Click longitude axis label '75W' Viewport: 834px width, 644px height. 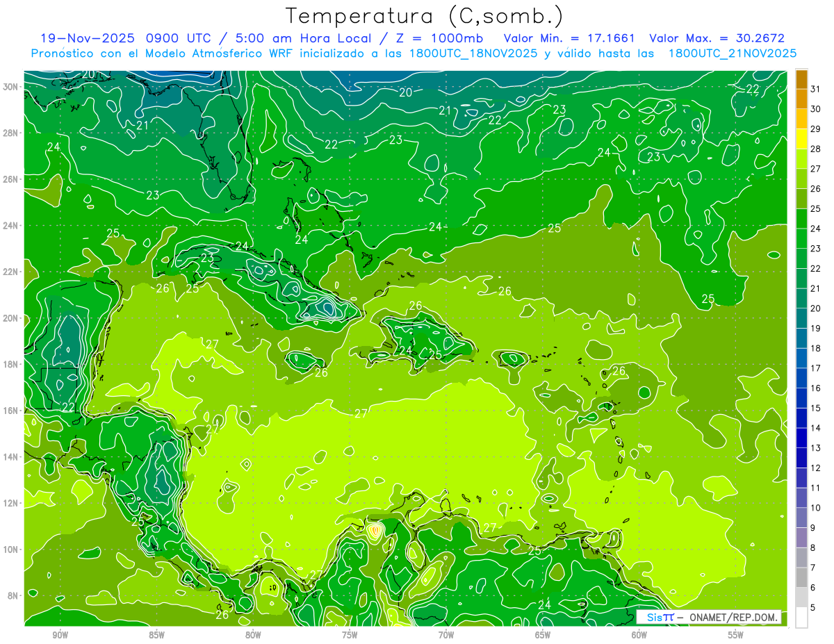click(350, 634)
